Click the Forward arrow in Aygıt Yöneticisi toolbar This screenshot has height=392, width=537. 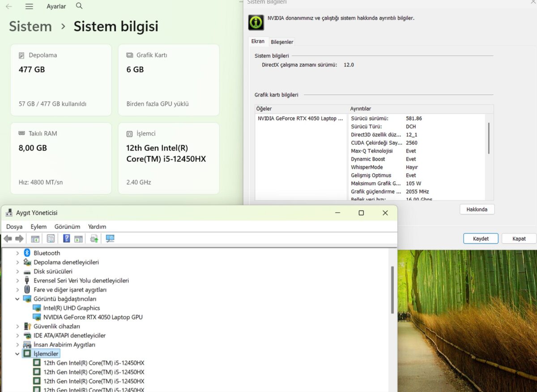point(19,239)
